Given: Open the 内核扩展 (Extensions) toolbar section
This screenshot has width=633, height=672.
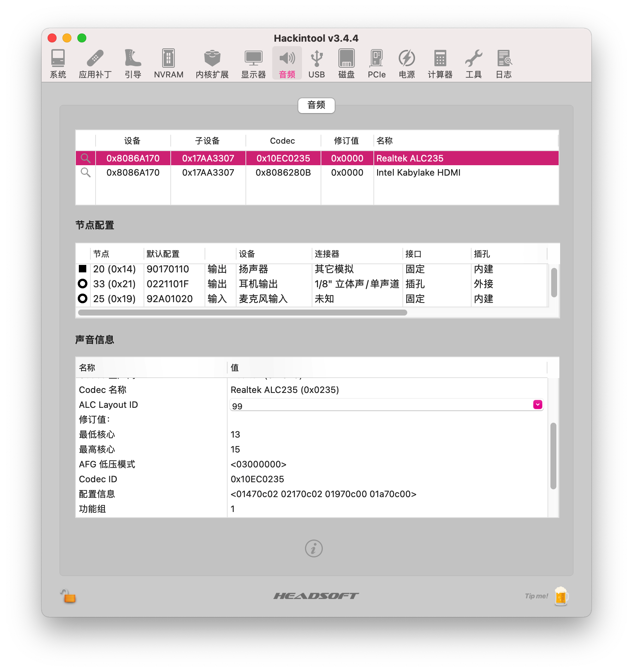Looking at the screenshot, I should pos(212,64).
